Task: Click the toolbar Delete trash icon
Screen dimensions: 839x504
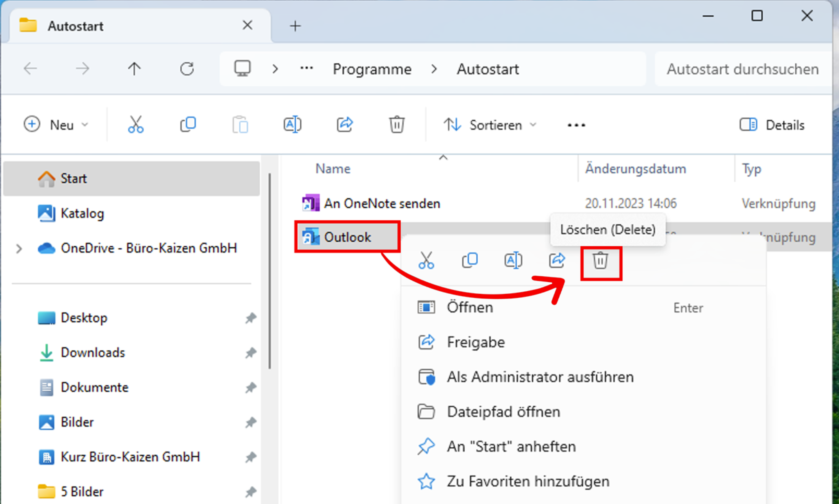Action: point(396,125)
